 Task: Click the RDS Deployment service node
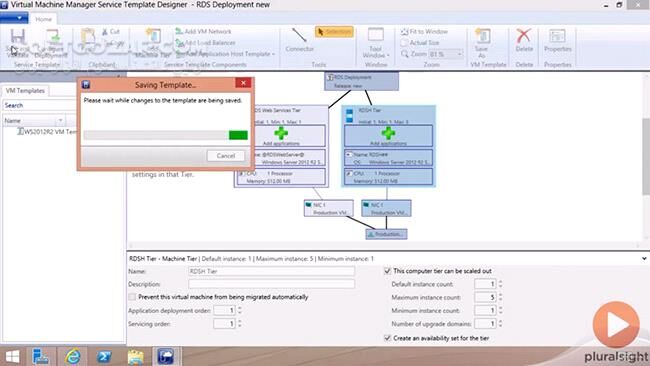click(361, 81)
